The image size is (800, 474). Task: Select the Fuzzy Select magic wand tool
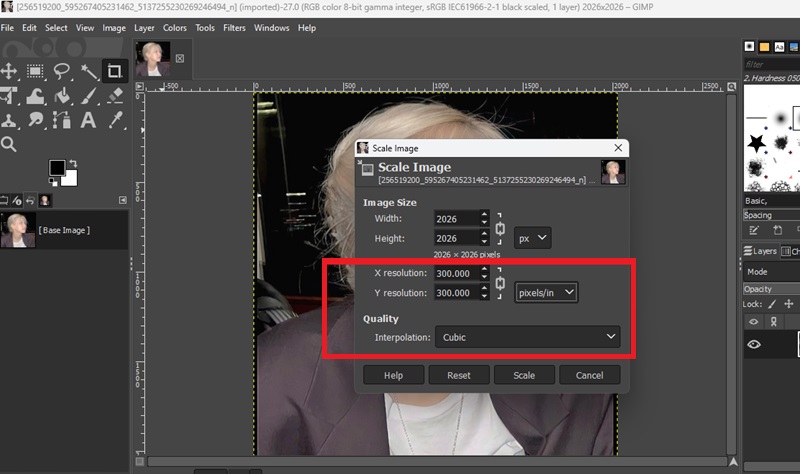click(x=89, y=71)
